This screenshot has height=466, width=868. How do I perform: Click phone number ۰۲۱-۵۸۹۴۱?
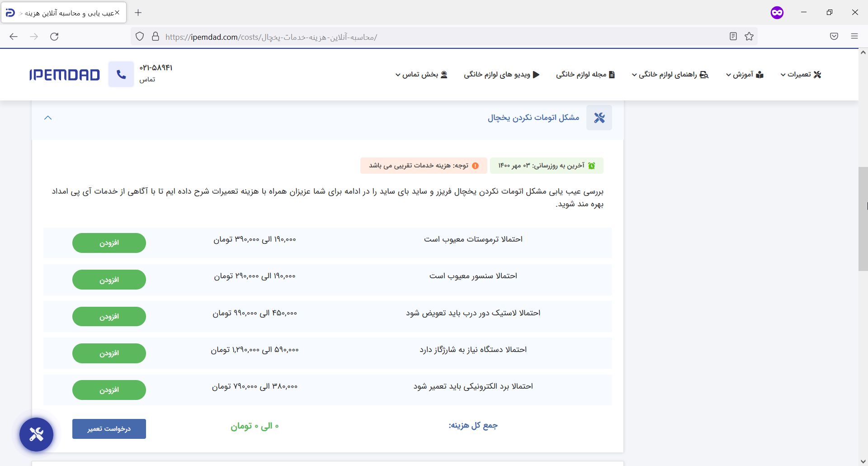tap(156, 67)
